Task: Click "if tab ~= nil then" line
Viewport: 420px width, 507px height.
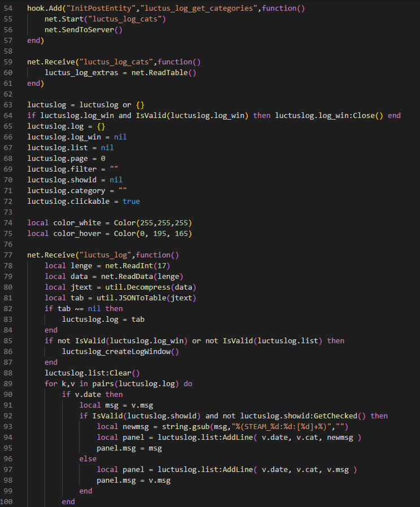Action: click(x=84, y=308)
